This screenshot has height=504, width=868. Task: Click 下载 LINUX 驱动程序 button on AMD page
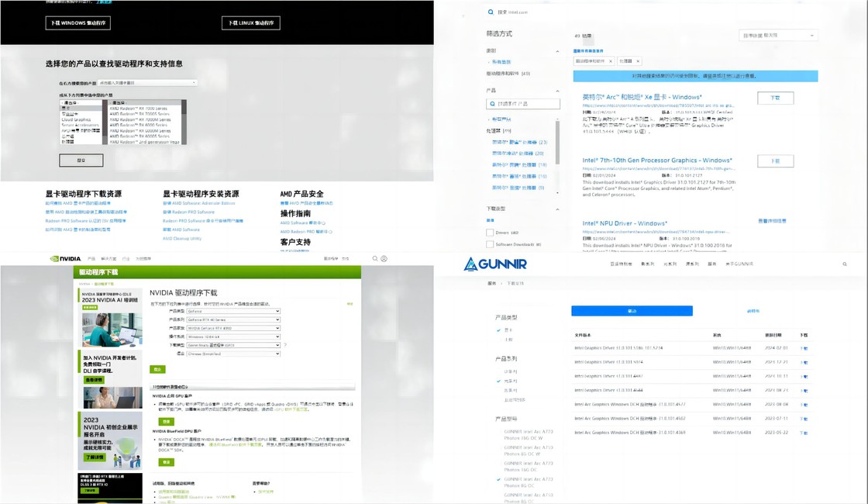pyautogui.click(x=251, y=22)
